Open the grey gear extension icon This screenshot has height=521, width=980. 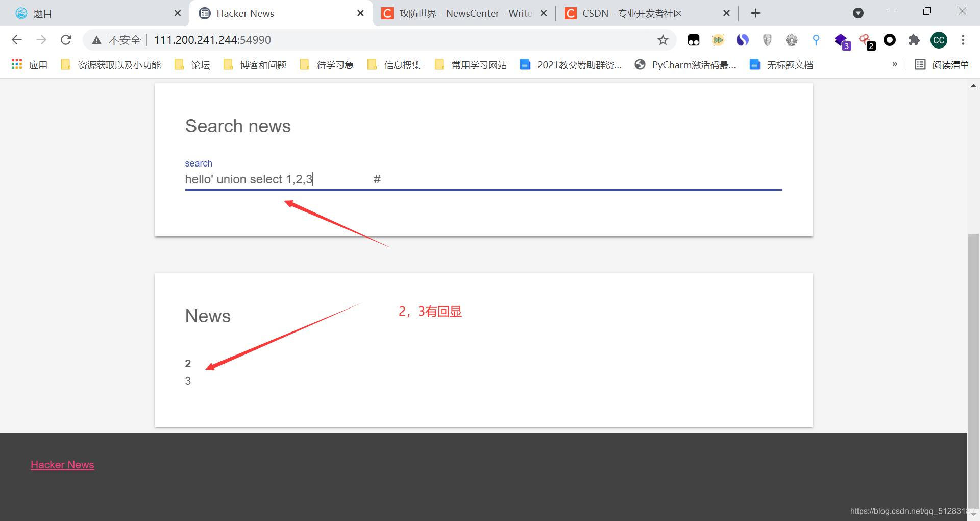pos(791,40)
